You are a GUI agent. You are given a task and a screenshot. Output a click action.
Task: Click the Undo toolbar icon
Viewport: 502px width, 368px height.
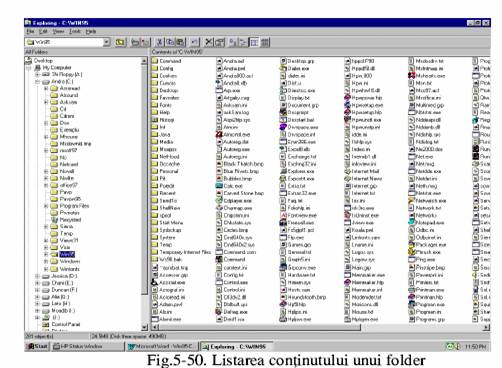(x=195, y=42)
